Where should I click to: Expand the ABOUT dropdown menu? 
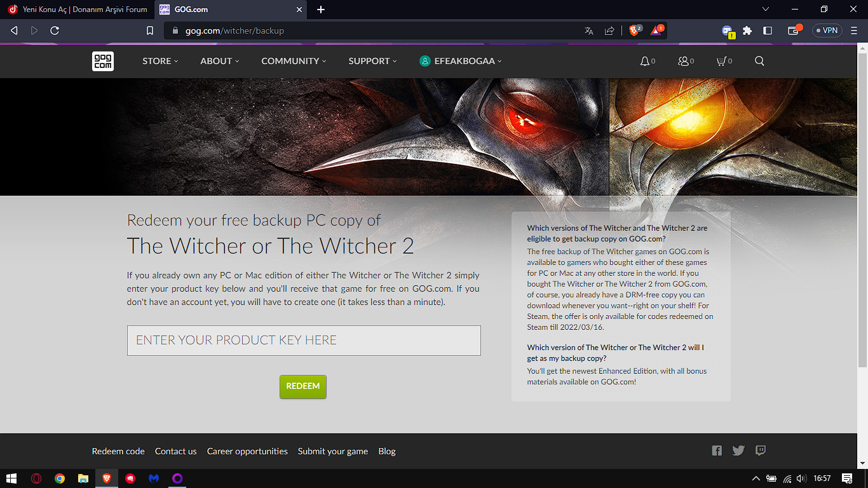pyautogui.click(x=220, y=61)
